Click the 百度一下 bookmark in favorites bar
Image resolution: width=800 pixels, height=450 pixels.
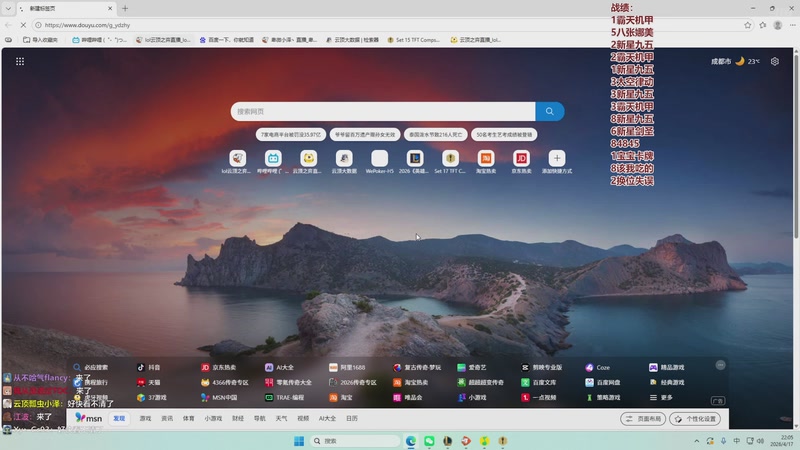227,40
